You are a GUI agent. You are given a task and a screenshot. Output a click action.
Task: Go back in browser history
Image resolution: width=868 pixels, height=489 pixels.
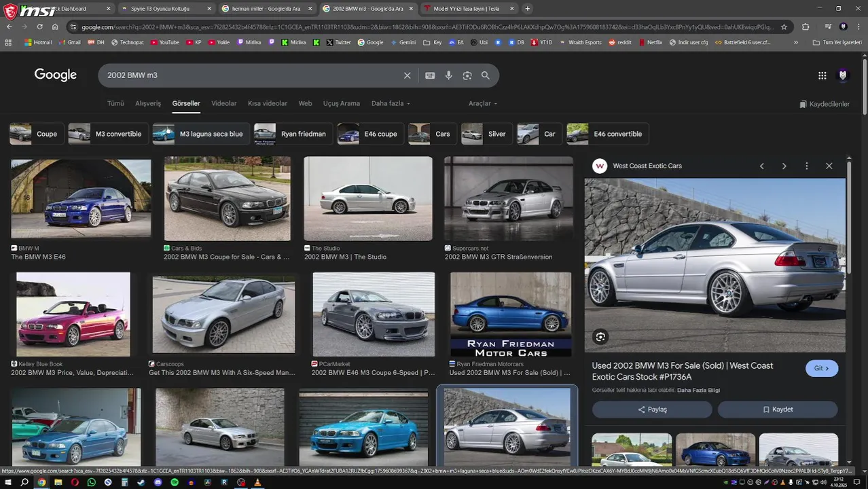tap(9, 26)
